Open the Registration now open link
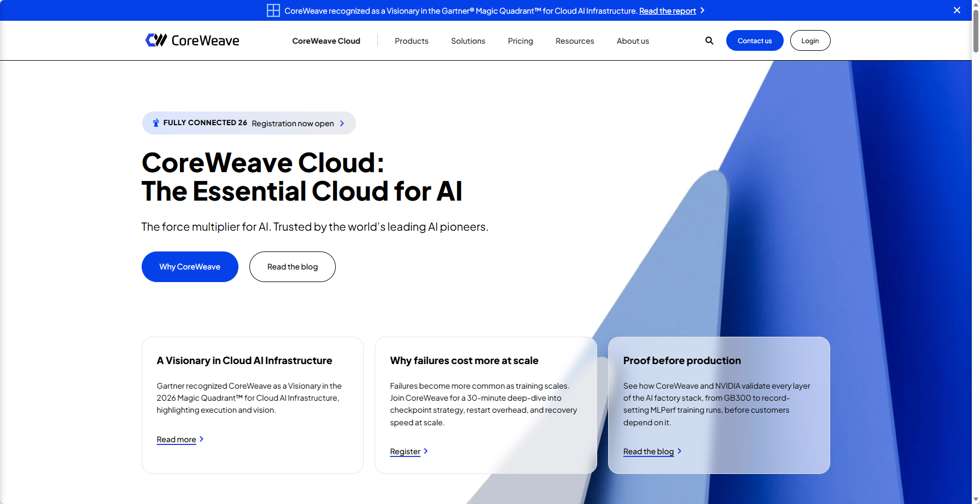The width and height of the screenshot is (980, 504). point(293,124)
